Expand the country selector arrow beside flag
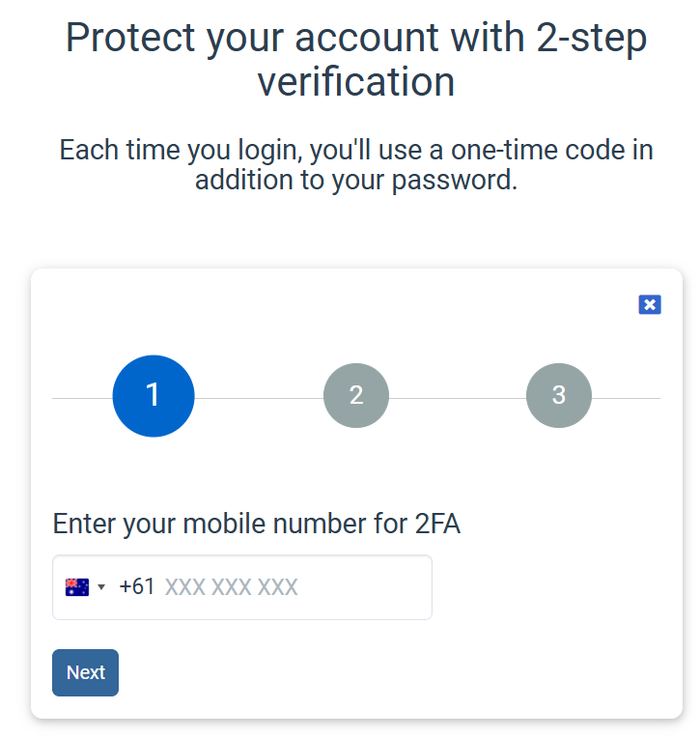Image resolution: width=700 pixels, height=738 pixels. 101,587
